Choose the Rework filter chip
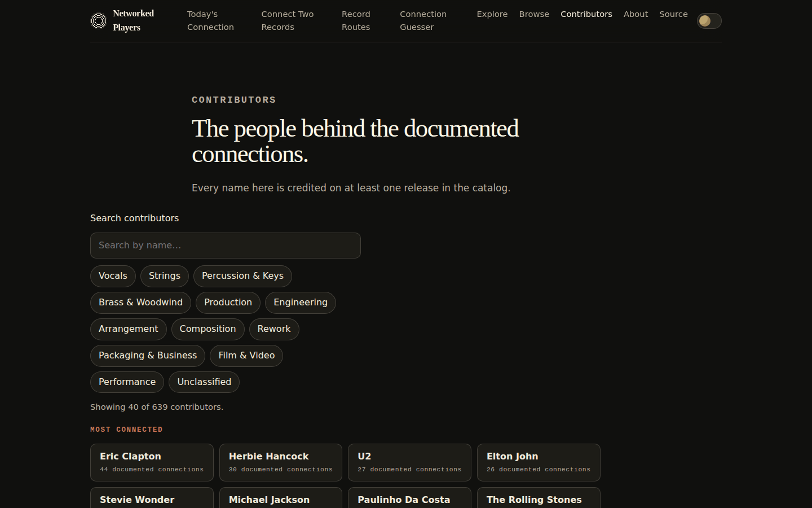 [274, 329]
